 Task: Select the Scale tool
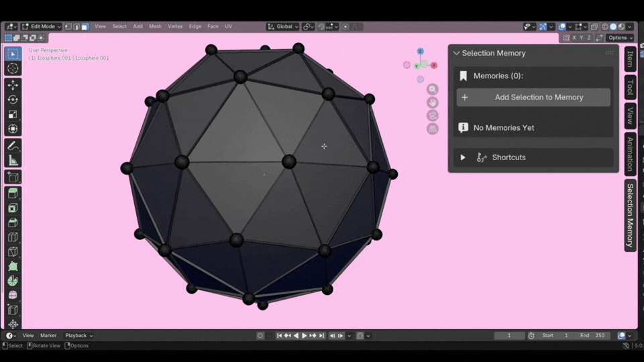pyautogui.click(x=13, y=114)
